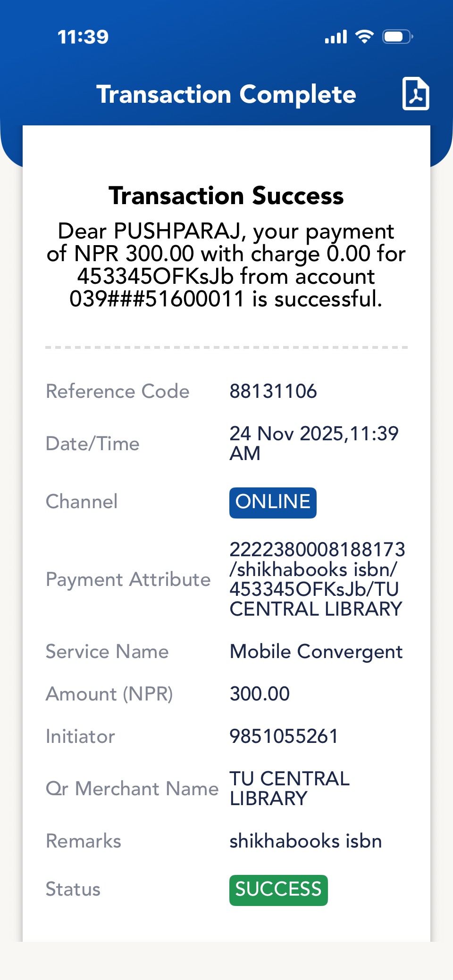Tap the Reference Code label

click(x=117, y=391)
